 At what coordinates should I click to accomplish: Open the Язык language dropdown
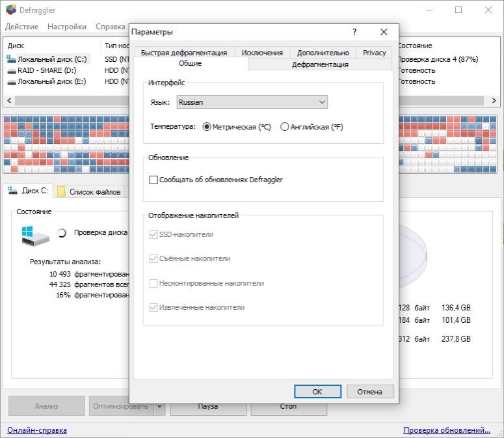[x=252, y=102]
